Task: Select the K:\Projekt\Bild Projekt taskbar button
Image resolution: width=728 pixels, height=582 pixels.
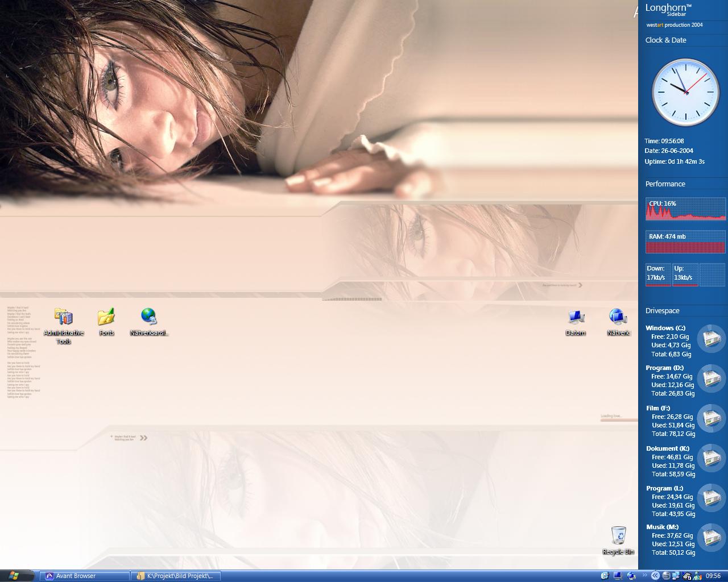Action: [176, 576]
